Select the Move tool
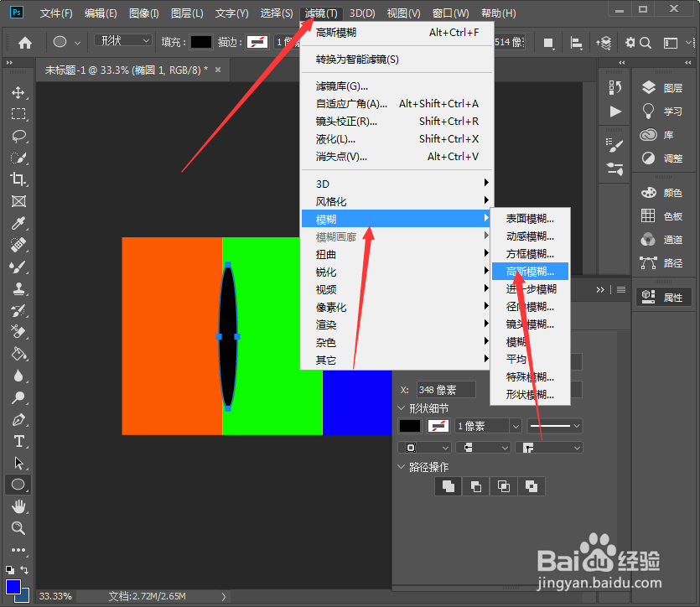This screenshot has height=607, width=700. (x=18, y=92)
